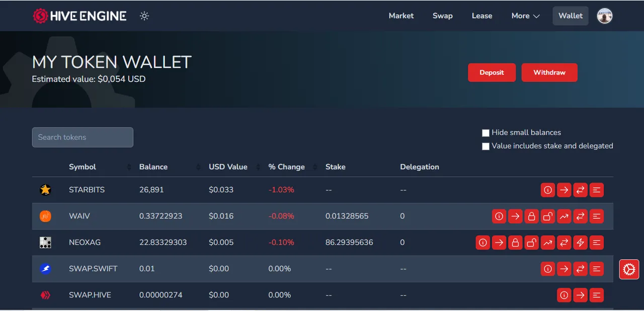Click the STARBITS symbol name

pyautogui.click(x=87, y=190)
